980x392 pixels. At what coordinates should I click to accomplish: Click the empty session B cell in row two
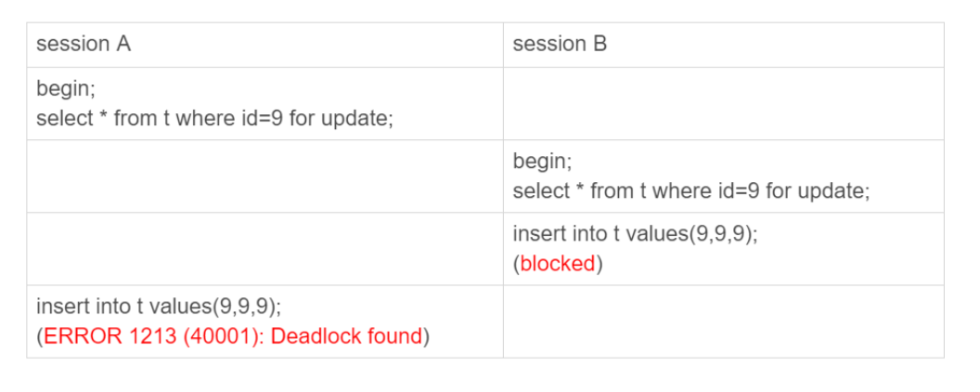pos(723,103)
